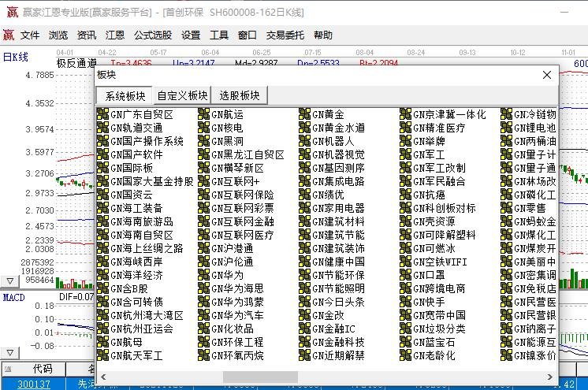Click the scroll-left arrow in 板块 list
The height and width of the screenshot is (390, 588).
tap(103, 377)
